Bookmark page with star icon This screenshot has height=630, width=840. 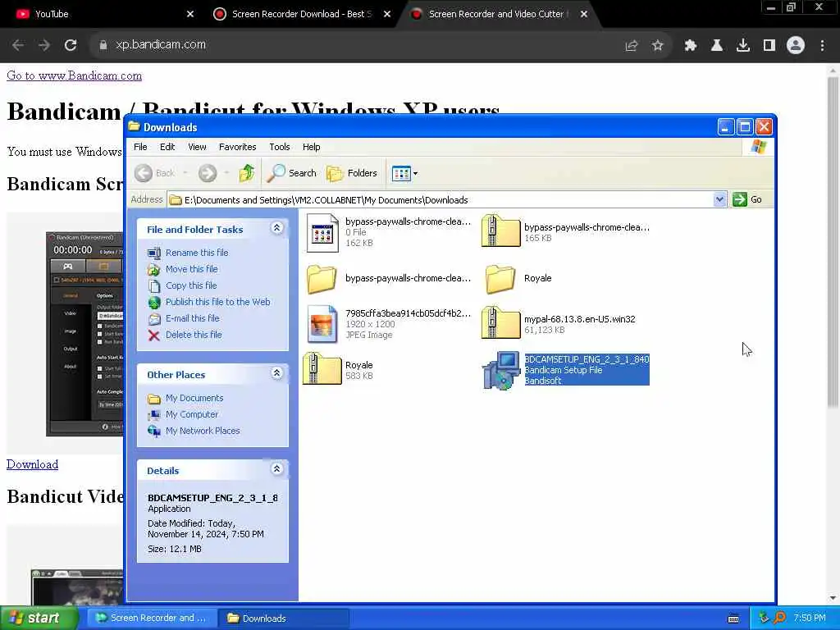657,46
